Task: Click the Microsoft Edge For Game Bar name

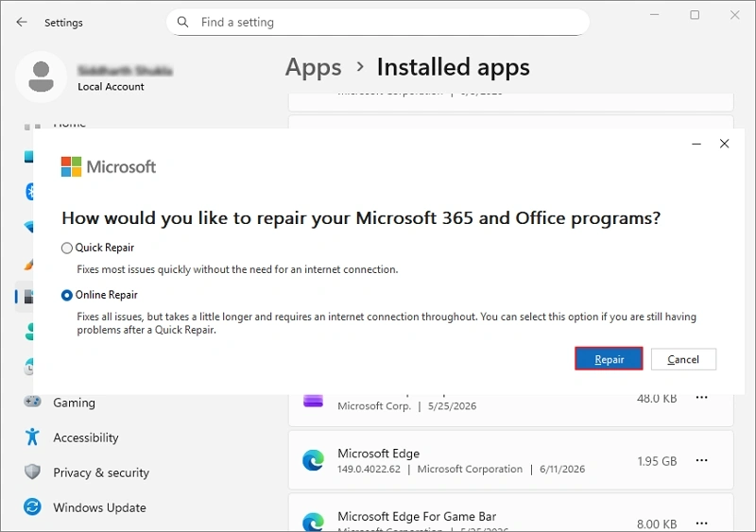Action: point(417,517)
